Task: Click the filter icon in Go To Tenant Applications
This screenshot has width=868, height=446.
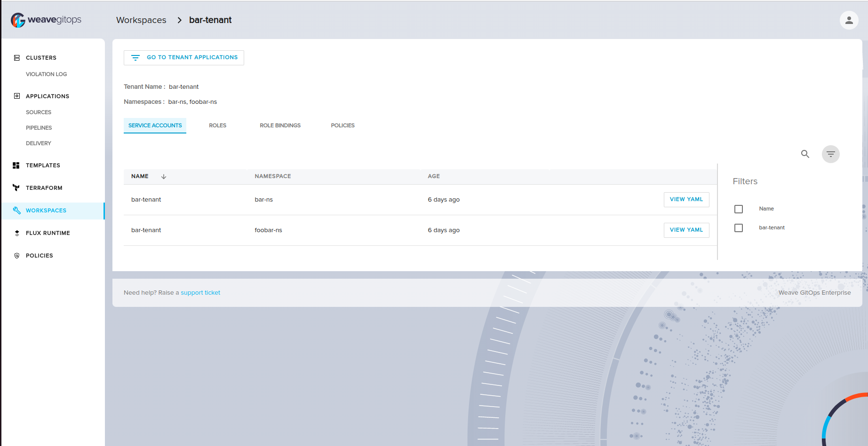Action: (135, 58)
